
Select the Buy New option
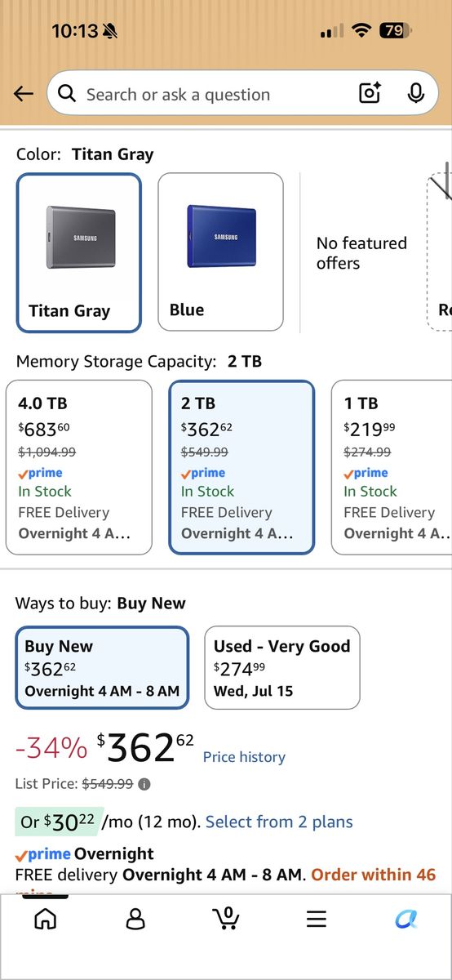pos(102,667)
